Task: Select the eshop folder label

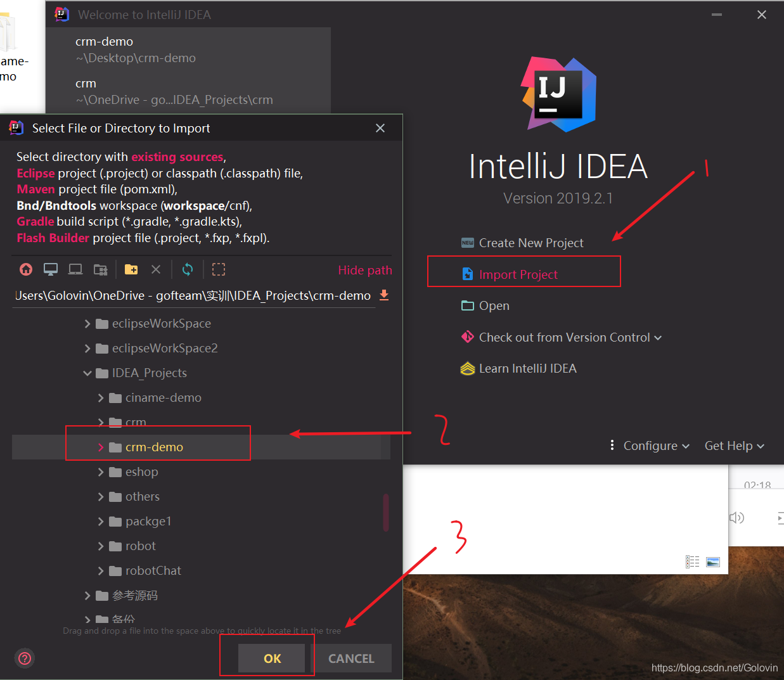Action: click(142, 472)
